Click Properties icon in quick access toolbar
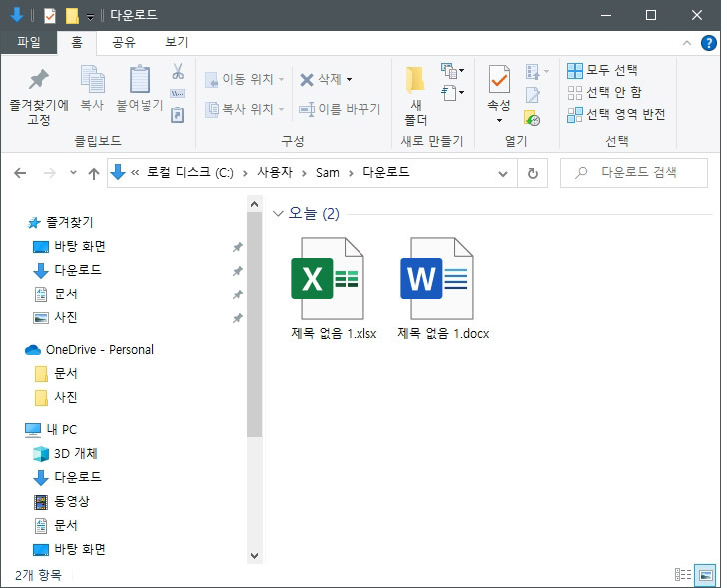This screenshot has height=588, width=721. [49, 16]
